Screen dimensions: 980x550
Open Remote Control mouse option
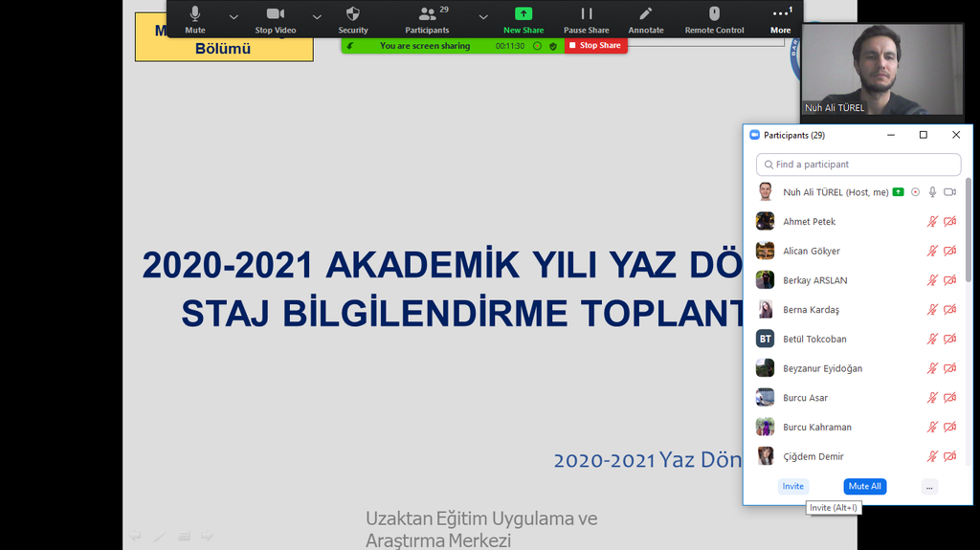click(x=714, y=20)
